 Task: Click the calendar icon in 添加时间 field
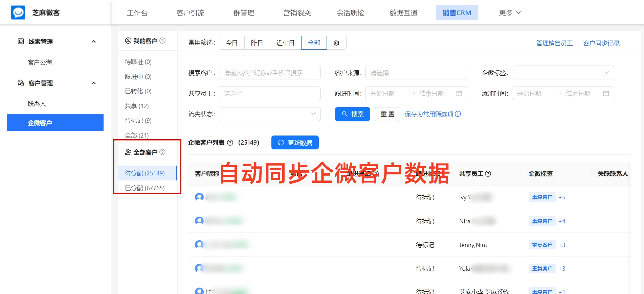606,93
